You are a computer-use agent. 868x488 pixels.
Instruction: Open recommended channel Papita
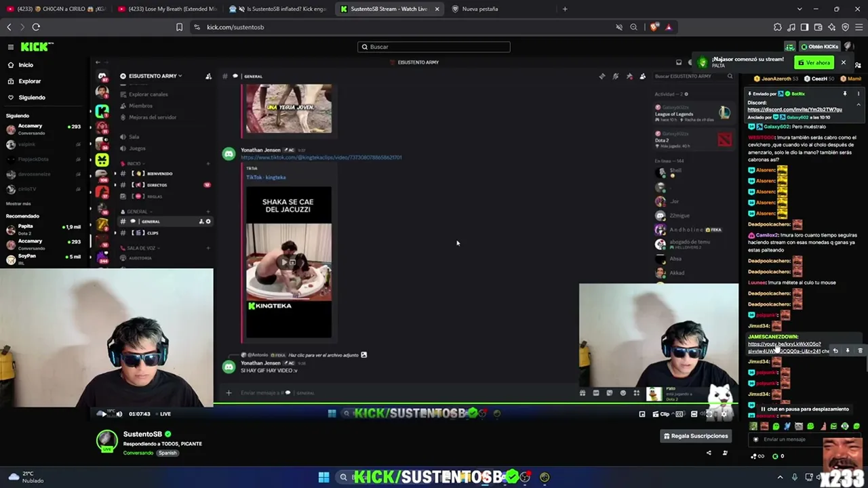coord(43,229)
